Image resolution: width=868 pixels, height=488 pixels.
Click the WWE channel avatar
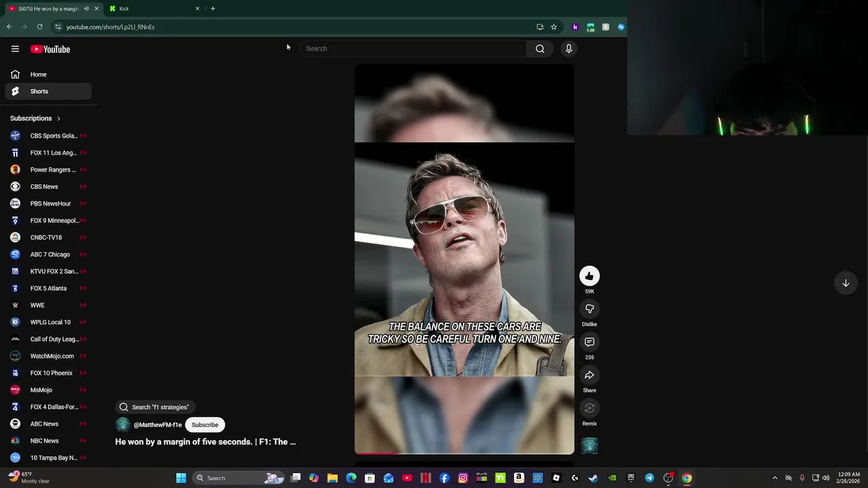[15, 305]
